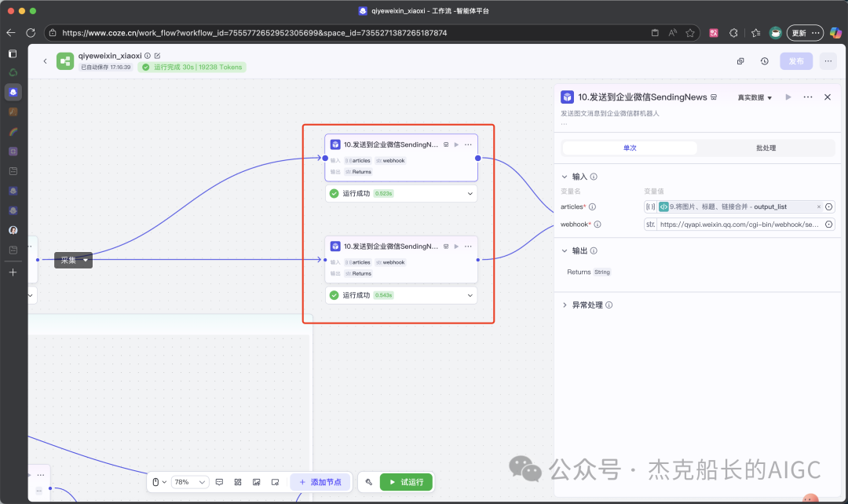Open ellipsis menu of node above 0.543s result

point(468,246)
